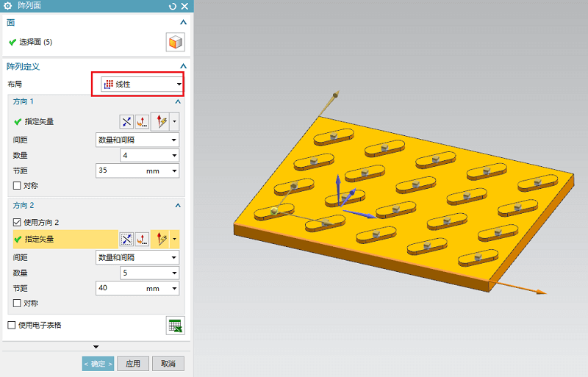Click tan direction arrow at plate top
Screen dimensions: 588x377
coord(335,94)
